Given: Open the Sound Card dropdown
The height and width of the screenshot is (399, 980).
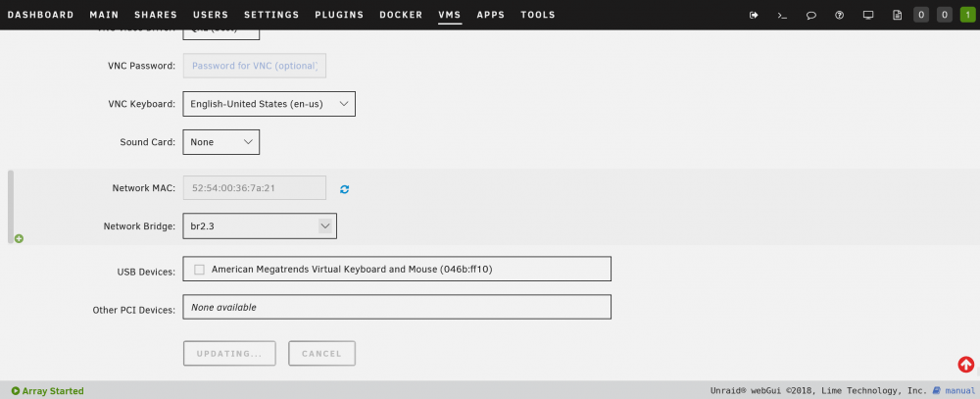Looking at the screenshot, I should pos(220,142).
